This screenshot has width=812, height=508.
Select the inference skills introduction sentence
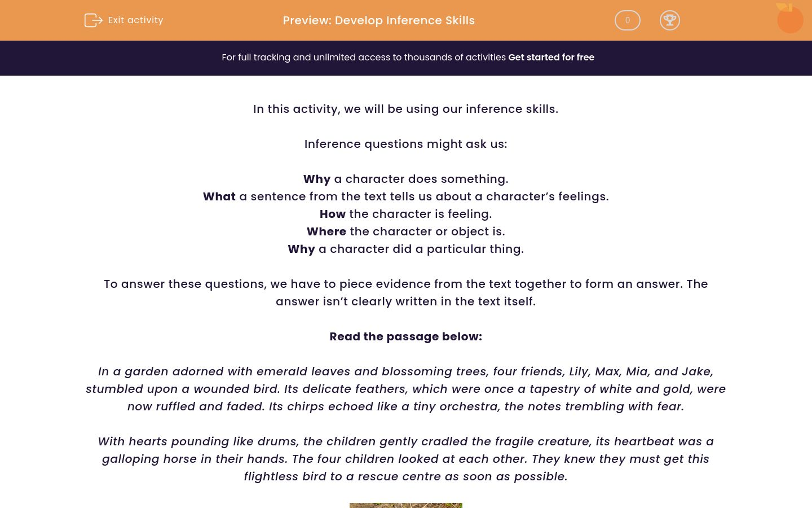(x=405, y=109)
